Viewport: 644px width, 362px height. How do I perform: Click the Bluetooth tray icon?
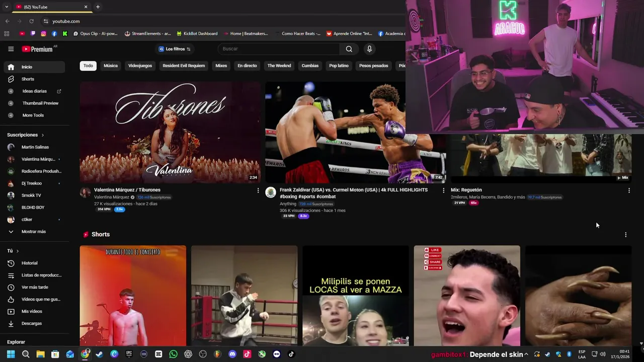[x=569, y=354]
